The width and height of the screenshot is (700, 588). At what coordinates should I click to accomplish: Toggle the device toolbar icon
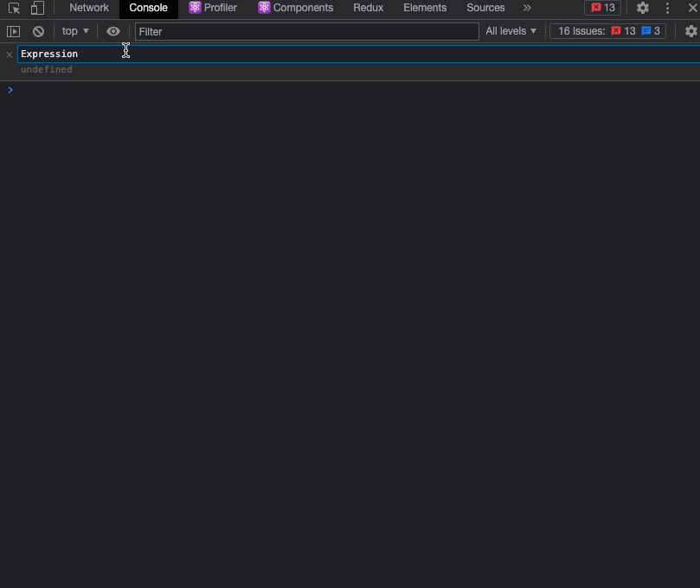(35, 8)
